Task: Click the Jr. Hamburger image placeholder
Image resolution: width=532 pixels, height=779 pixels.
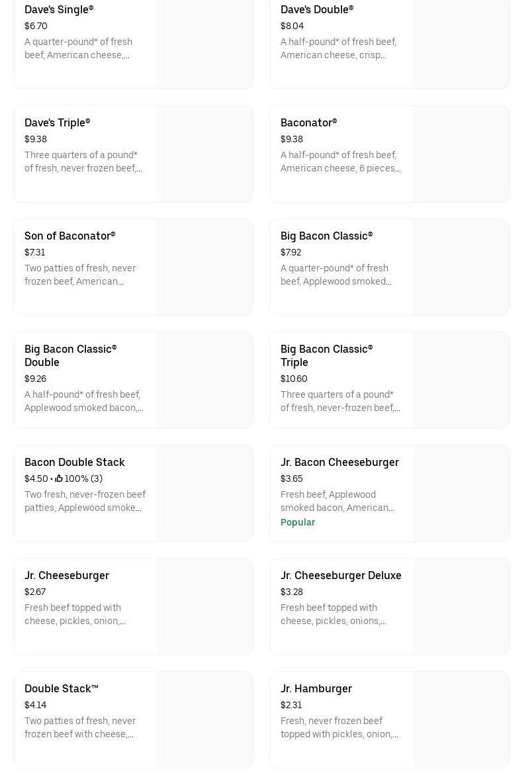Action: click(x=461, y=720)
